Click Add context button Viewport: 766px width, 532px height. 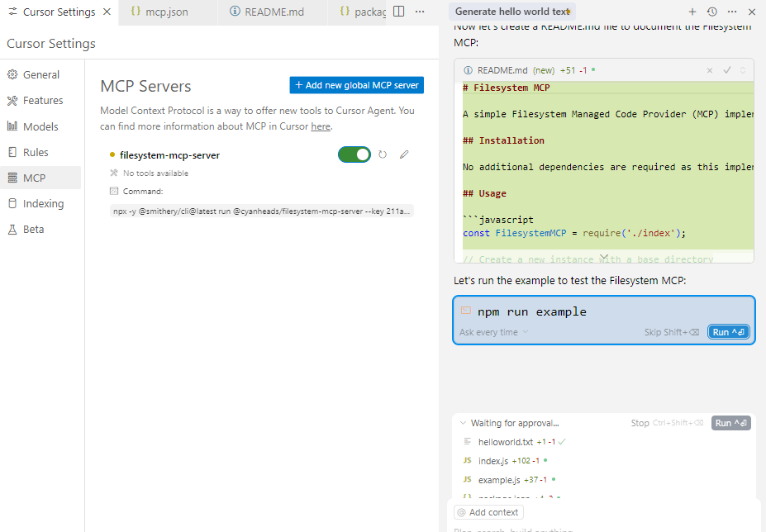(x=488, y=512)
